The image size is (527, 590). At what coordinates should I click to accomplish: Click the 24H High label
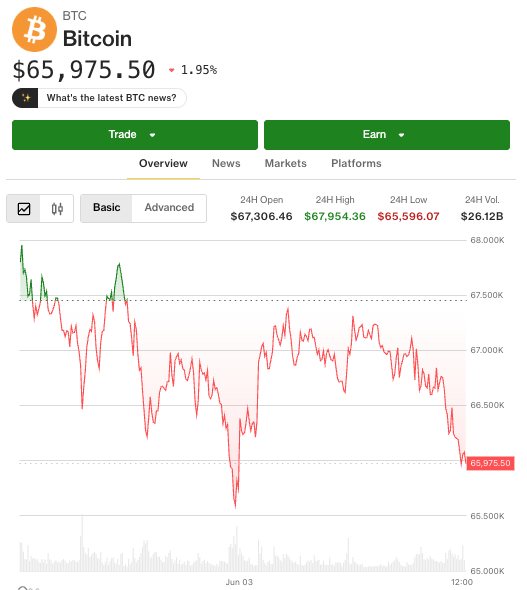(x=335, y=200)
